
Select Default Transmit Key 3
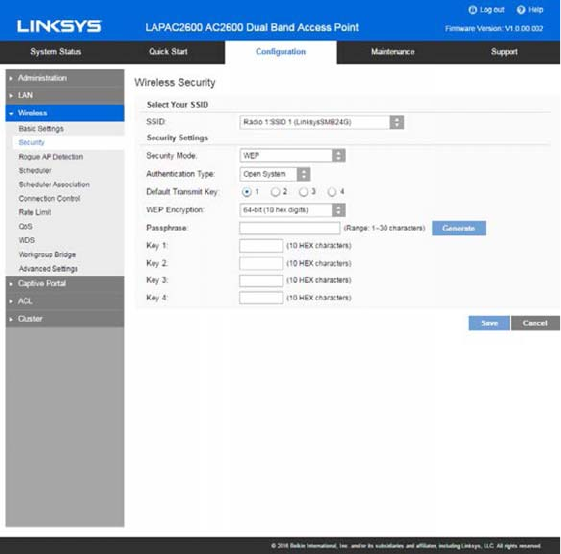click(303, 192)
